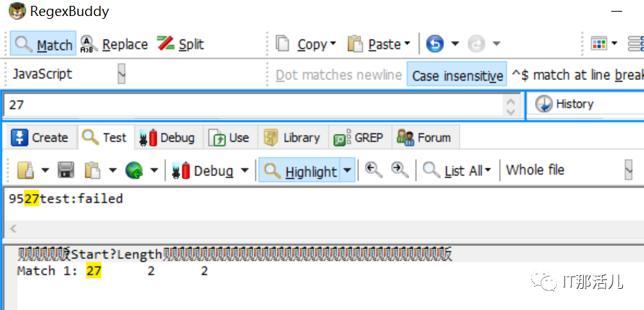Open the History panel
This screenshot has height=310, width=644.
565,104
